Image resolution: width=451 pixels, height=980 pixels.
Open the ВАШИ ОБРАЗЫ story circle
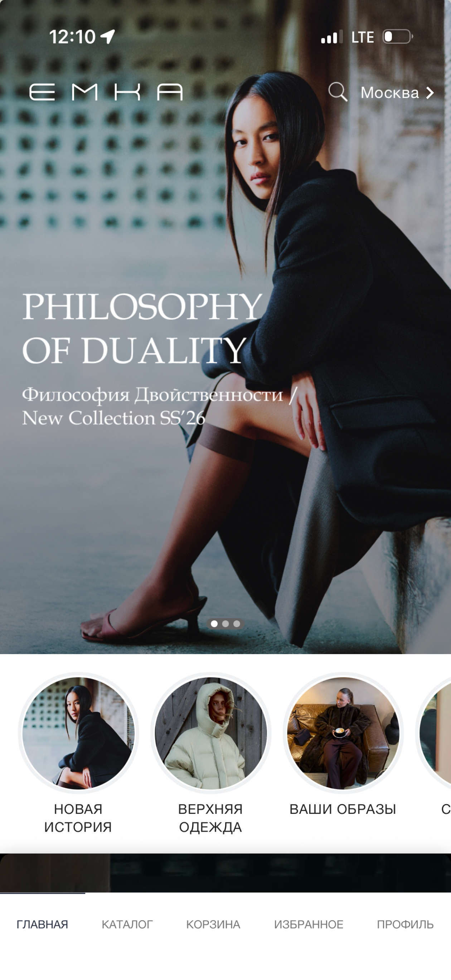[343, 733]
